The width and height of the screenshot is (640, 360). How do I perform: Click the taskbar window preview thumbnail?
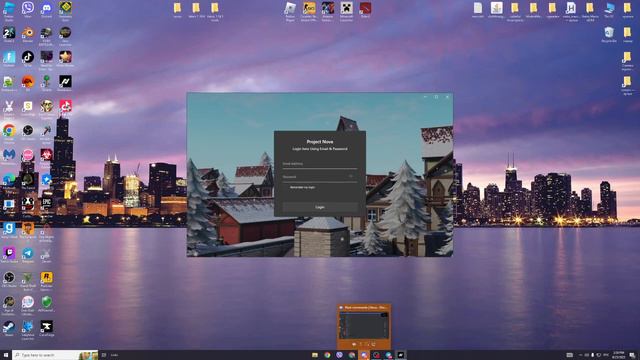pos(364,326)
